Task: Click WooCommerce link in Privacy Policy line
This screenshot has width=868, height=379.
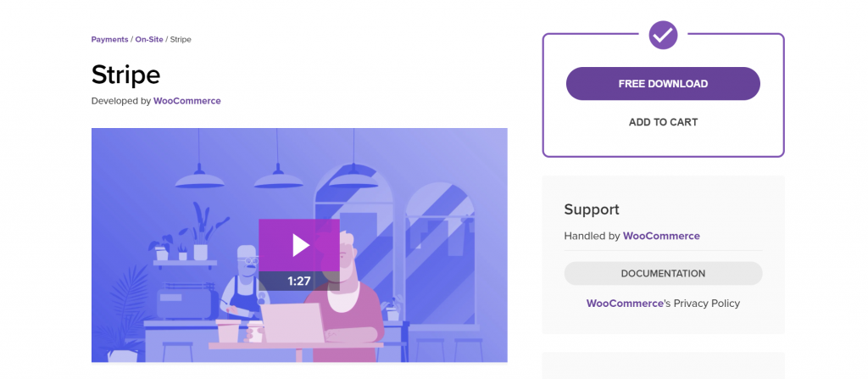Action: pos(625,303)
